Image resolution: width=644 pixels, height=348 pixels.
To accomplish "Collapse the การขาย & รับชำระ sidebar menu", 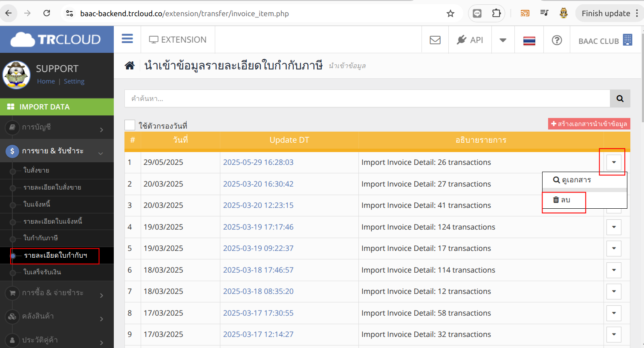I will pos(57,151).
